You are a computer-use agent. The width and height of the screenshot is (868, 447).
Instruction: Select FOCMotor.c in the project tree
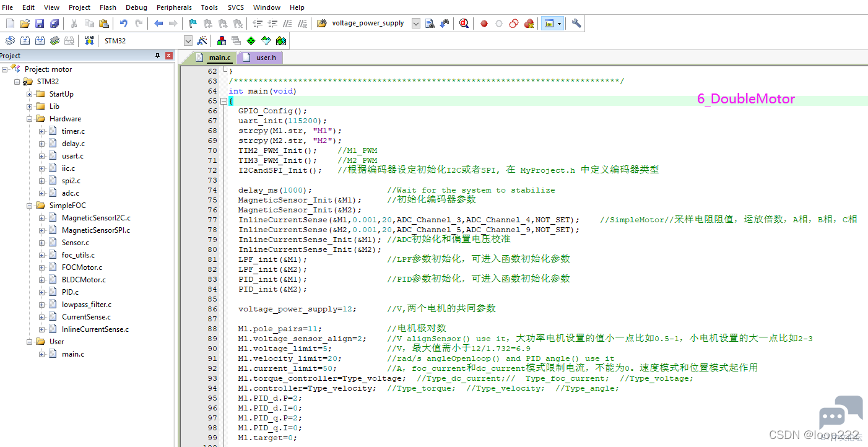[82, 267]
